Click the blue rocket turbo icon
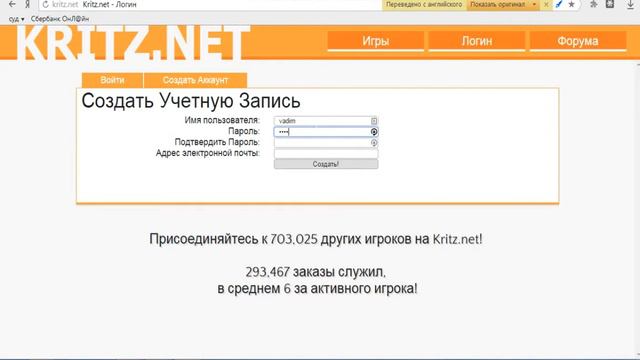Viewport: 640px width, 360px height. 559,4
